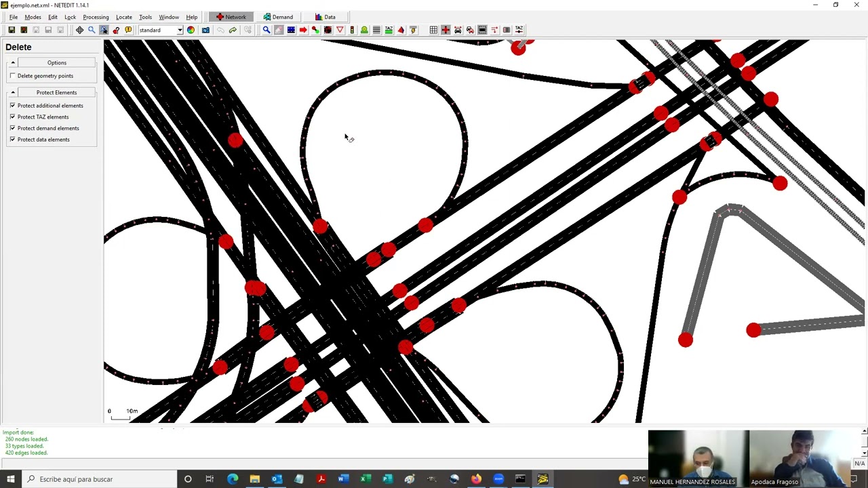The image size is (868, 488).
Task: Open the Locate menu
Action: coord(123,17)
